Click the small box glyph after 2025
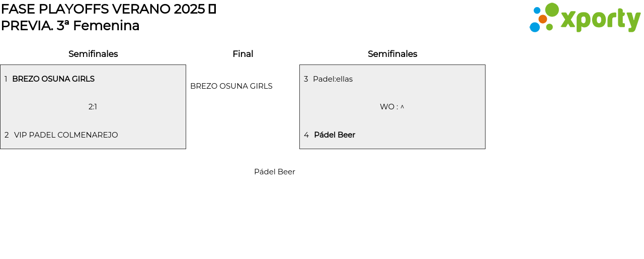Viewport: 644px width, 259px height. coord(212,9)
